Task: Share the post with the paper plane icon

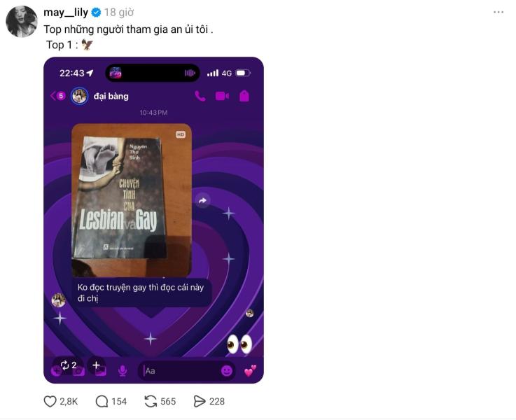Action: (200, 401)
